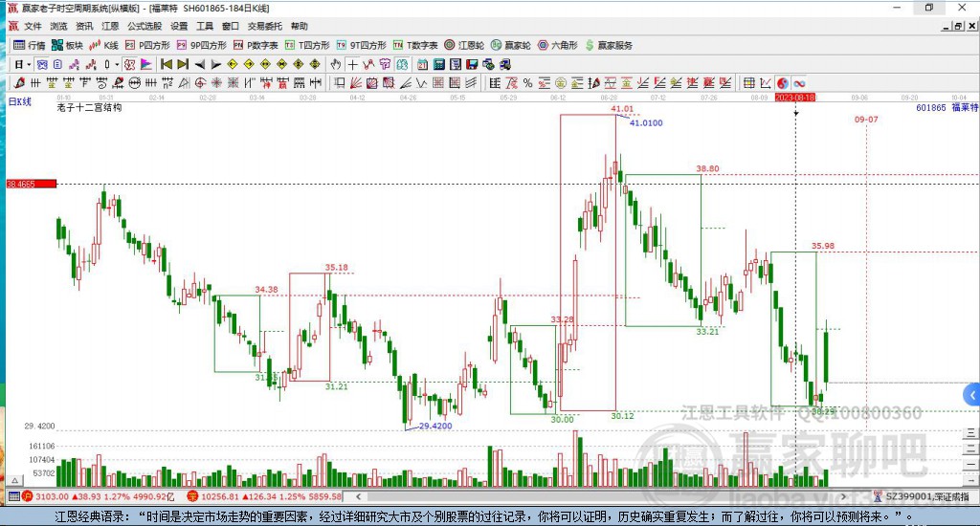Select the angle line drawing tool
Screen dimensions: 980x526
click(405, 82)
